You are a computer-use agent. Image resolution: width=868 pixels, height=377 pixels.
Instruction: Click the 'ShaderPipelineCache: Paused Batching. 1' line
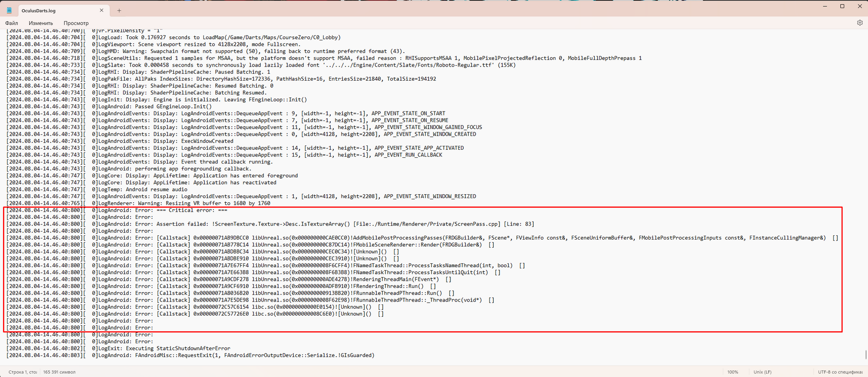click(x=139, y=72)
